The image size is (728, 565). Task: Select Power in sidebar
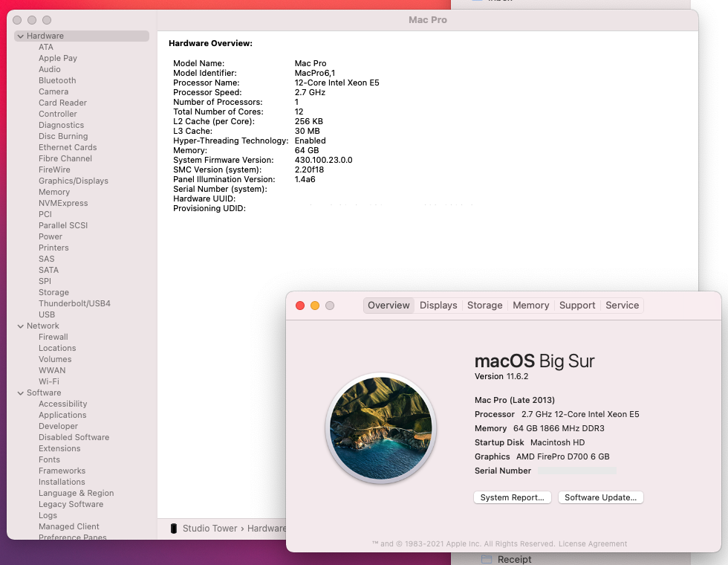pos(51,236)
